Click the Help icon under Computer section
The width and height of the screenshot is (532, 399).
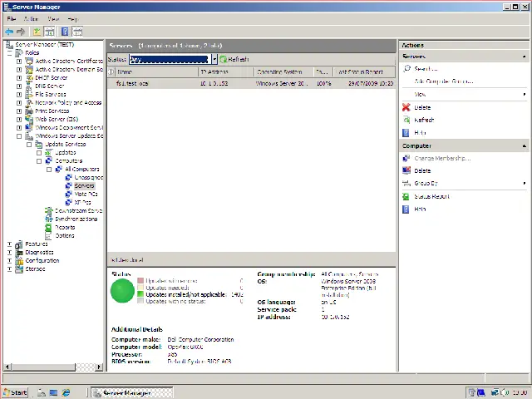pos(406,209)
